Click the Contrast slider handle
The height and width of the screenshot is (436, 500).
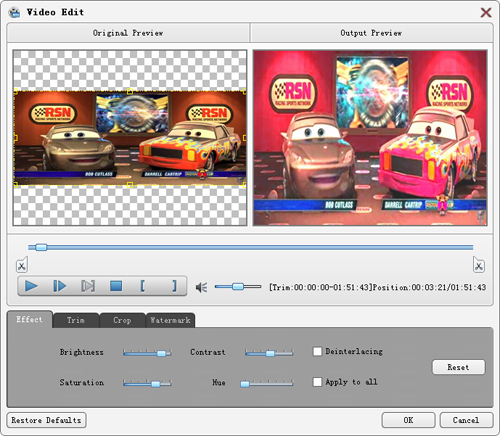[x=270, y=353]
